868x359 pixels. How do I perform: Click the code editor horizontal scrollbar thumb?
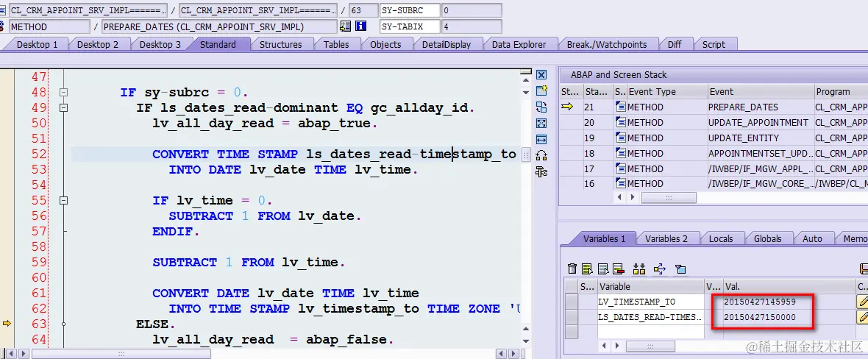(x=121, y=353)
